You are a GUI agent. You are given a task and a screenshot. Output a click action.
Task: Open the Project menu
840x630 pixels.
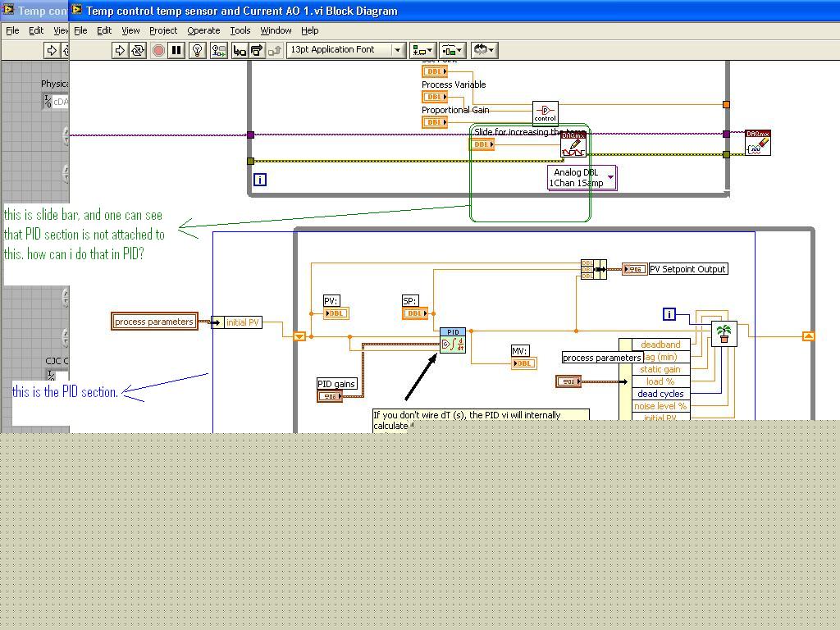point(163,30)
